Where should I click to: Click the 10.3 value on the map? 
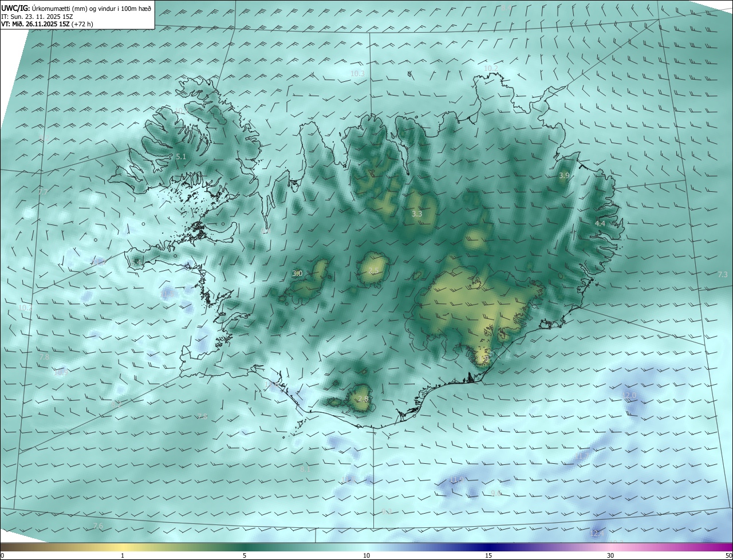(x=357, y=73)
